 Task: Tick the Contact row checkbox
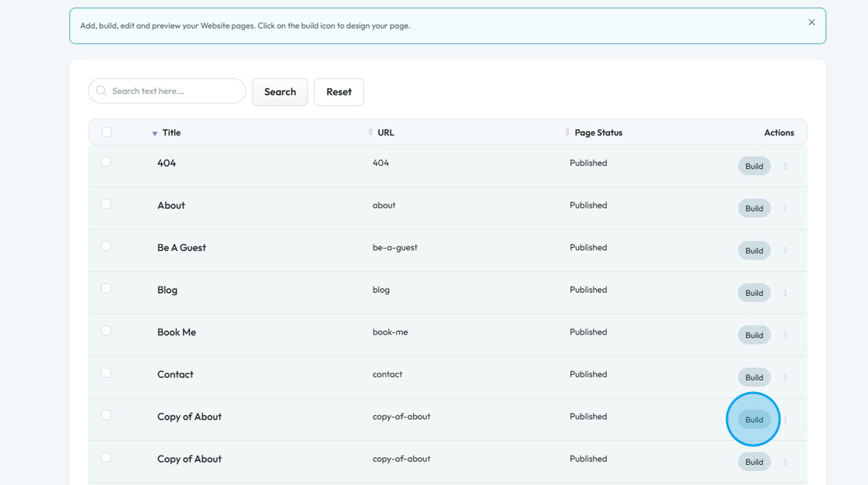coord(106,373)
